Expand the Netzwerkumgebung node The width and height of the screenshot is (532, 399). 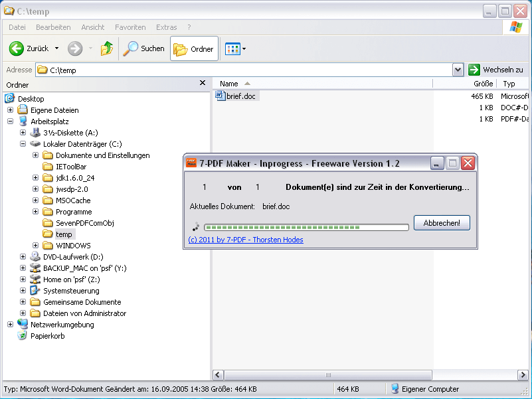pos(10,325)
